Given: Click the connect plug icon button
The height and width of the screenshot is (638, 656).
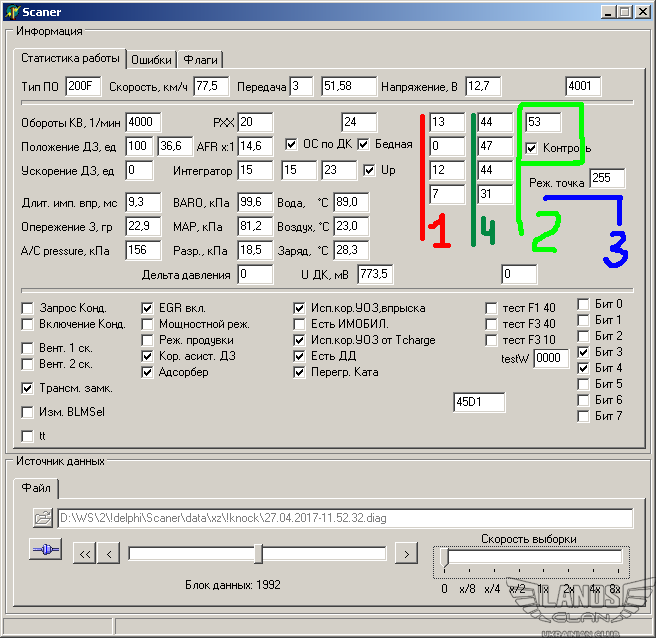Looking at the screenshot, I should (x=45, y=550).
